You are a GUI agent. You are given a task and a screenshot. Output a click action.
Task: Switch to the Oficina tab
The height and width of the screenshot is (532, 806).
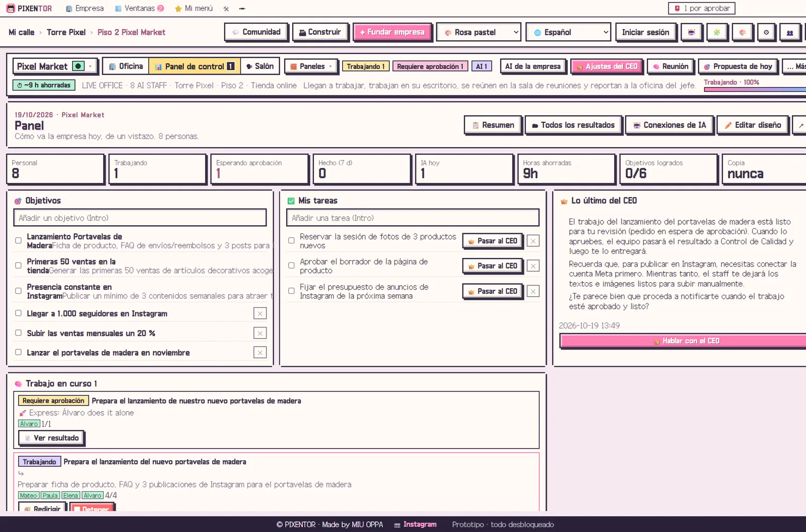[x=126, y=66]
